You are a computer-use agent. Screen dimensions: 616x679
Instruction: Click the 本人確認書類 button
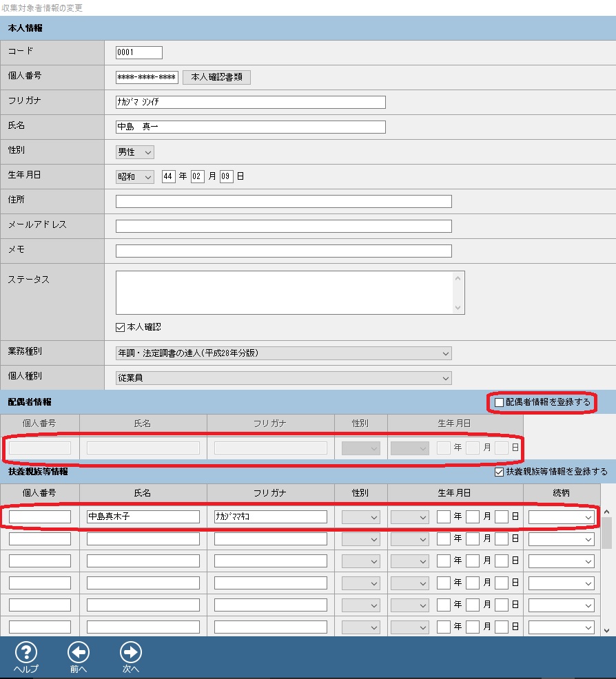pos(216,77)
